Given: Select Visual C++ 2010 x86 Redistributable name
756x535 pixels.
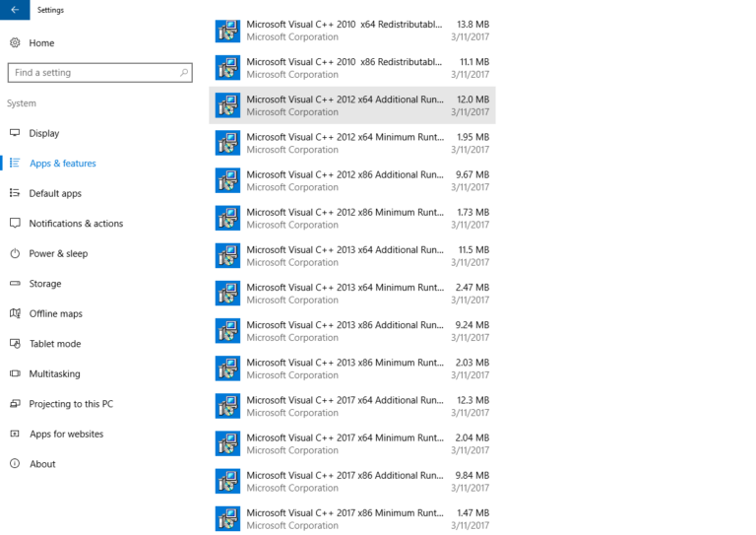Looking at the screenshot, I should 345,62.
